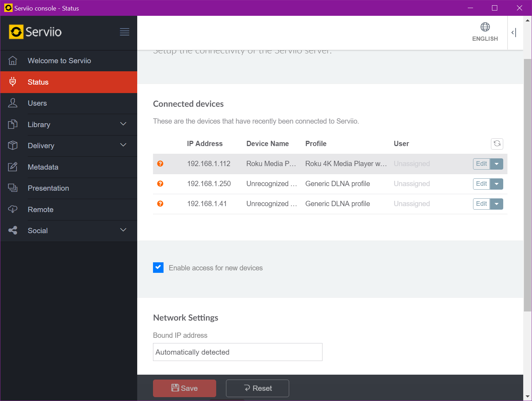Go to Metadata section in sidebar

[43, 167]
